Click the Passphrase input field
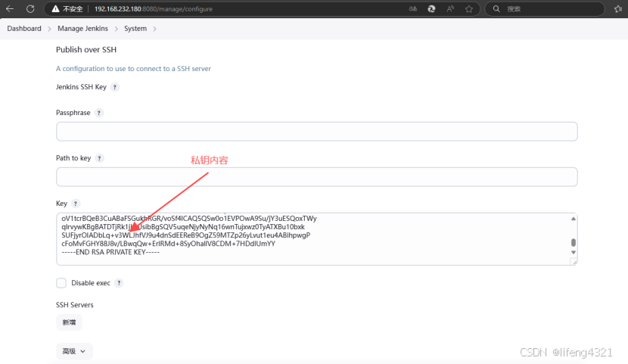 click(x=317, y=132)
